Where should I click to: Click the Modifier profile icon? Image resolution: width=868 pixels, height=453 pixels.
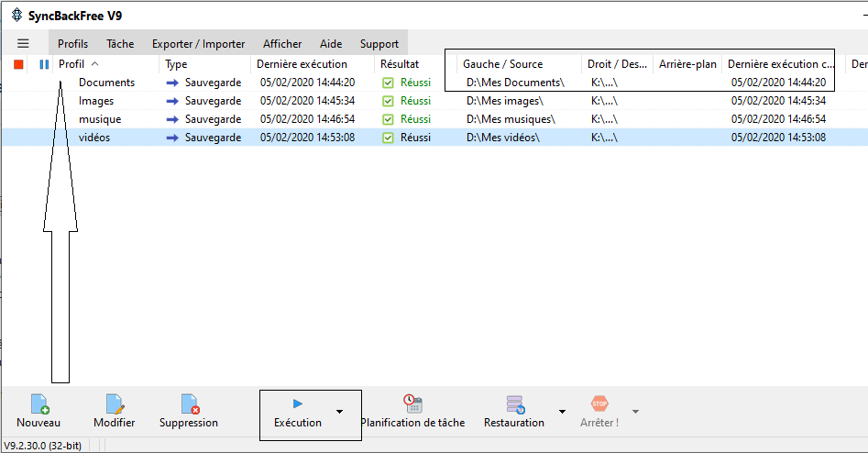click(115, 403)
